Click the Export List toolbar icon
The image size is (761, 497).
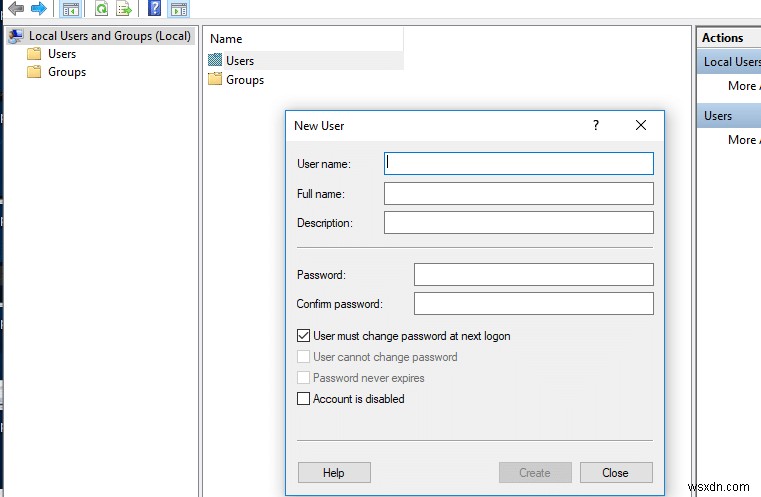tap(124, 8)
